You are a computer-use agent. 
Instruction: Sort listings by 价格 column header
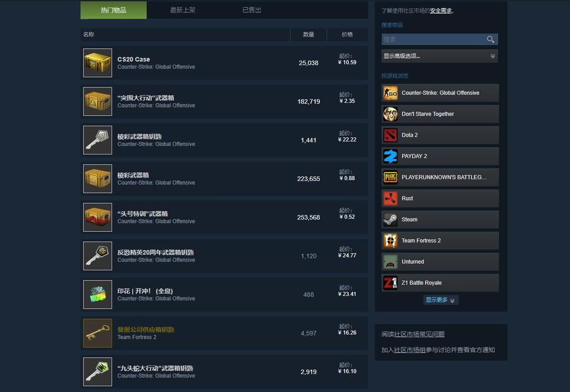tap(347, 34)
